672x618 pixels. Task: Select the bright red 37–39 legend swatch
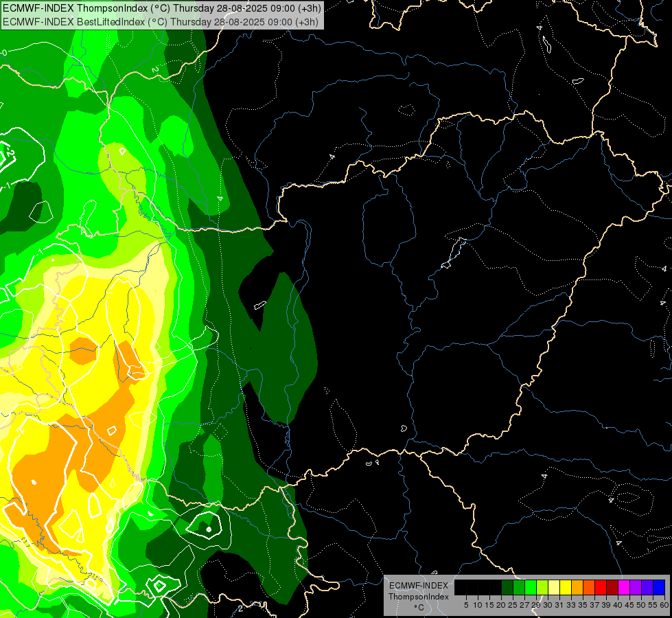point(601,587)
